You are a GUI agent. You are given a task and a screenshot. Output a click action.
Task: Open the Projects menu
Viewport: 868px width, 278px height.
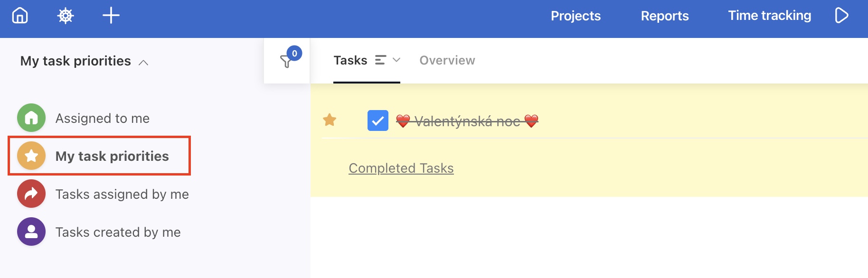pyautogui.click(x=576, y=16)
